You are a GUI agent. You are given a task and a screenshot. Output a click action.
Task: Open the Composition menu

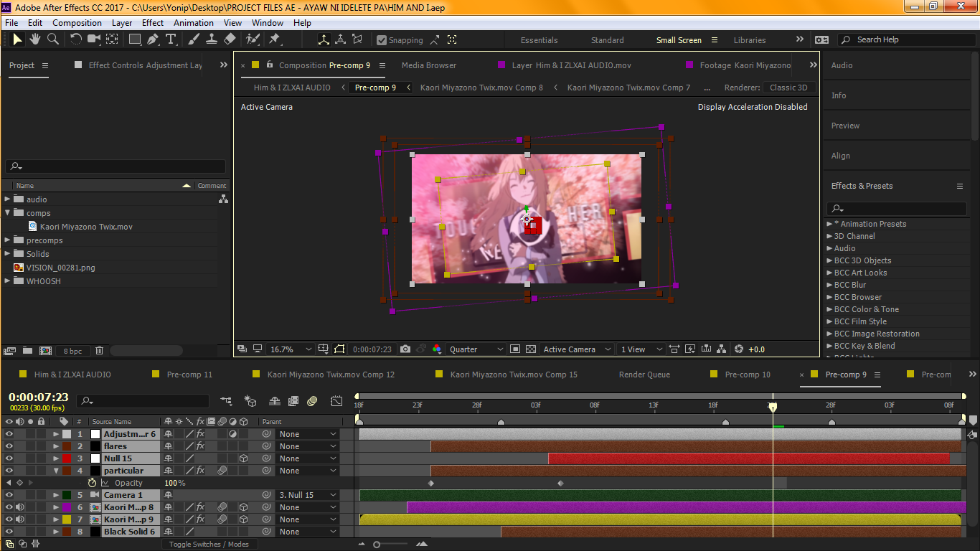pyautogui.click(x=77, y=22)
